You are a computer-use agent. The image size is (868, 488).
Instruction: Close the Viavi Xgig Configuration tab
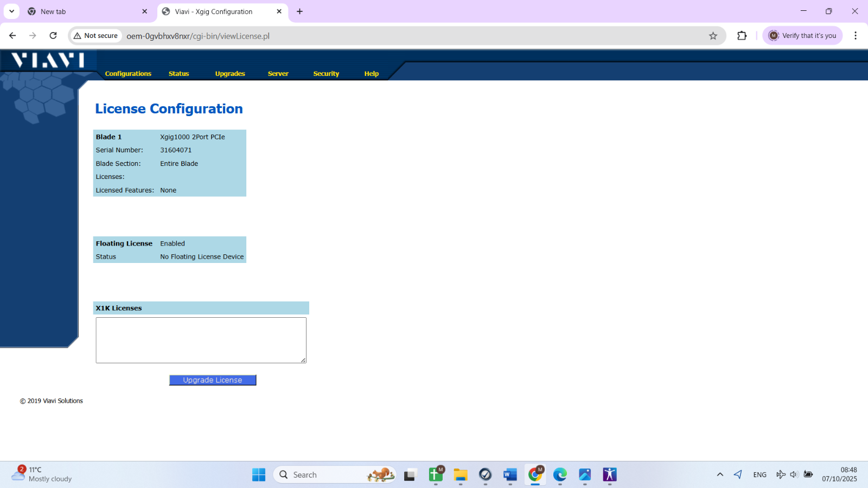[279, 11]
